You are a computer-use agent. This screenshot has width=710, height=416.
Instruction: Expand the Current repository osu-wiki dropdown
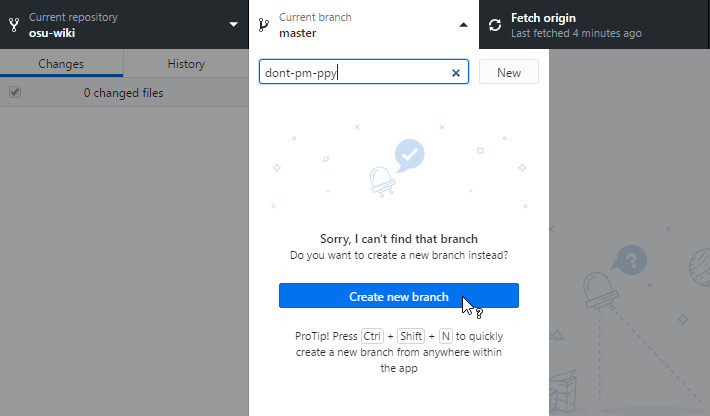coord(124,24)
